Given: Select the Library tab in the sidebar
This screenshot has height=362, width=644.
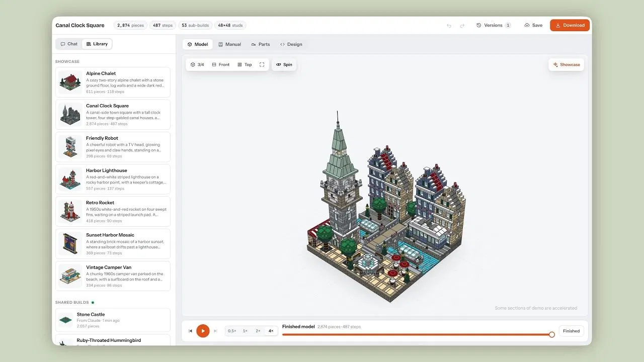Looking at the screenshot, I should click(97, 44).
